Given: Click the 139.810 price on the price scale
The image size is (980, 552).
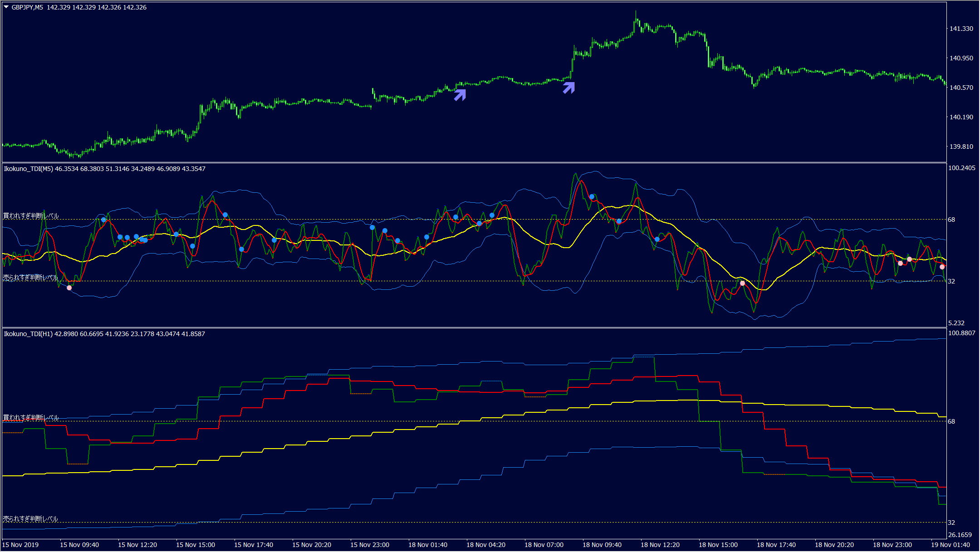Looking at the screenshot, I should [x=961, y=147].
